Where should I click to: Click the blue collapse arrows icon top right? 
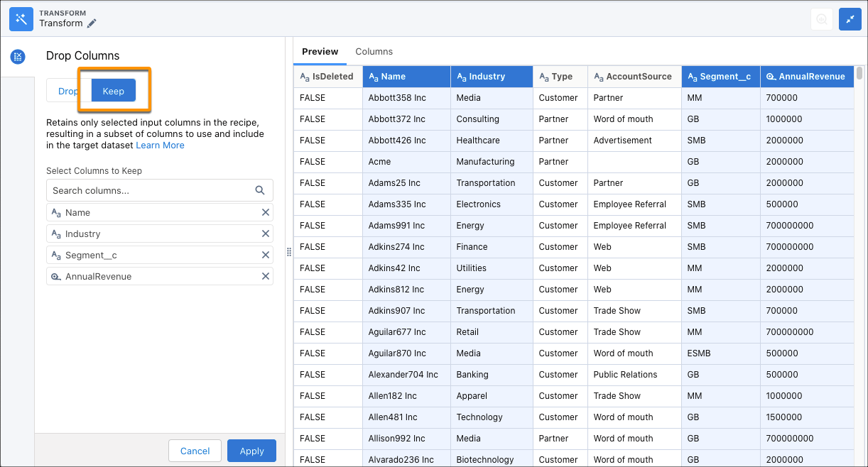(x=850, y=19)
